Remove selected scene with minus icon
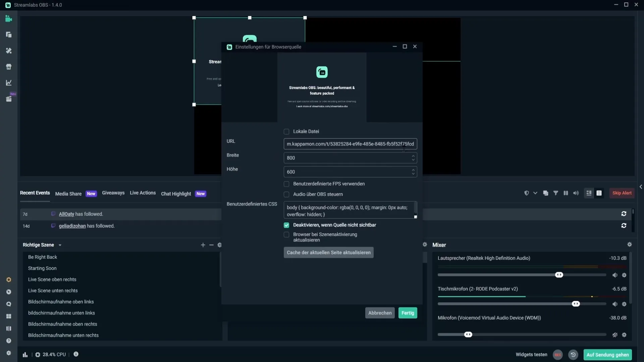 point(211,245)
